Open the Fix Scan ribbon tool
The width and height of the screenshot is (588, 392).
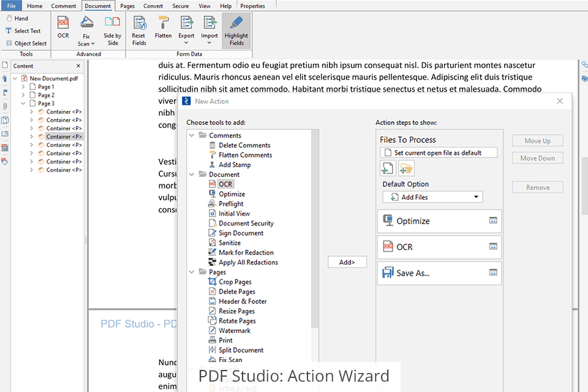86,31
